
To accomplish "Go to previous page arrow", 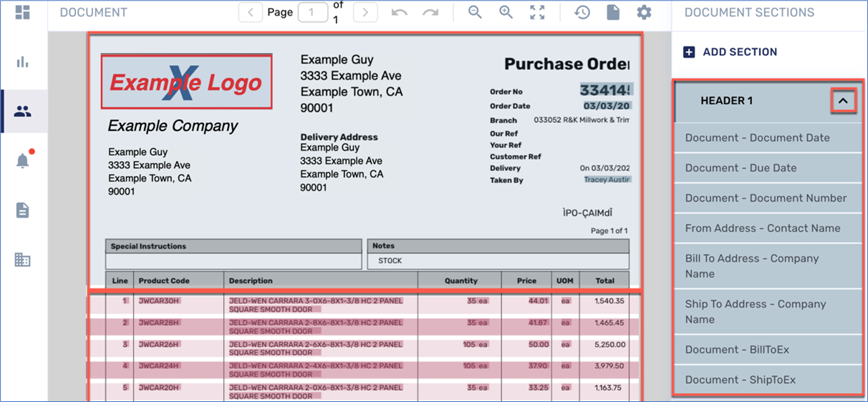I will (250, 12).
